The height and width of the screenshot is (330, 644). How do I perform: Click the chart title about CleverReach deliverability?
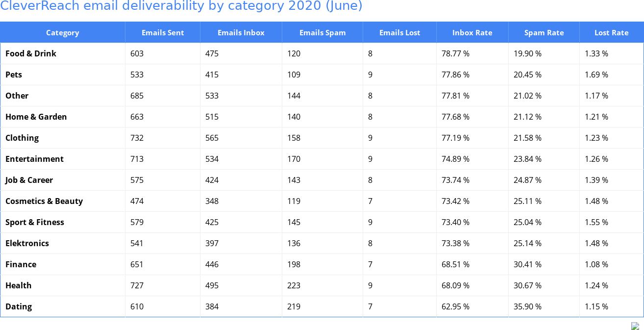coord(181,6)
